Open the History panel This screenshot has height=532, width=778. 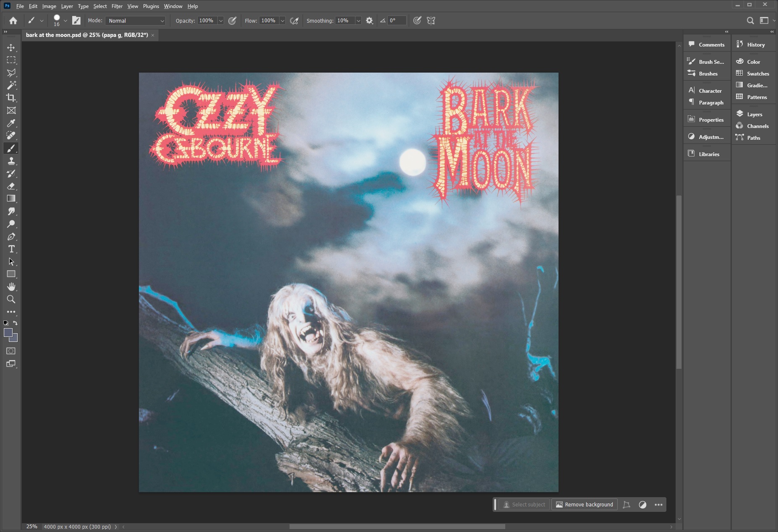click(754, 44)
